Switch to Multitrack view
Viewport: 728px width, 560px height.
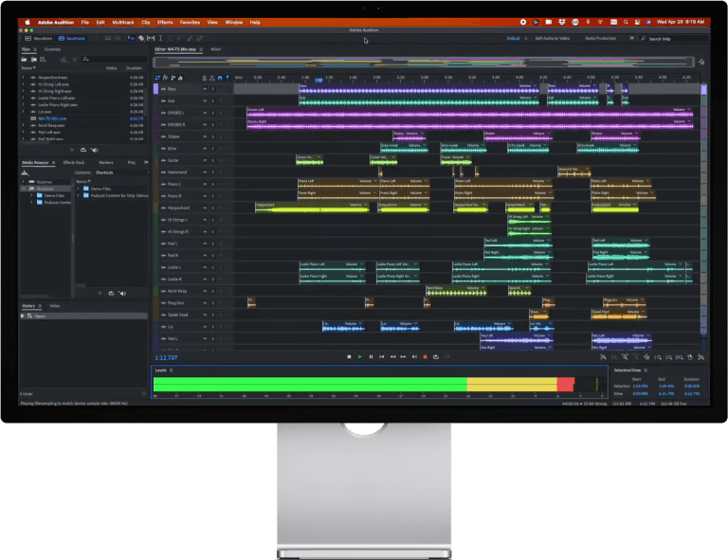(72, 39)
